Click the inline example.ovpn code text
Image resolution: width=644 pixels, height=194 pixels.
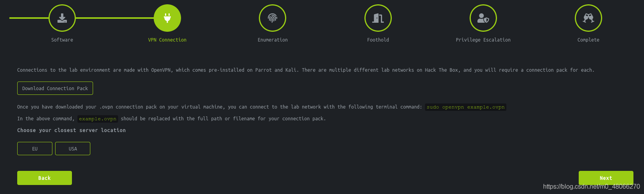(98, 119)
